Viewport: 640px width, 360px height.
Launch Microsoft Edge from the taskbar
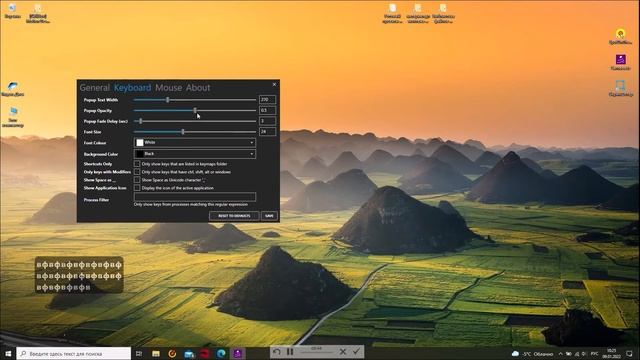[221, 353]
